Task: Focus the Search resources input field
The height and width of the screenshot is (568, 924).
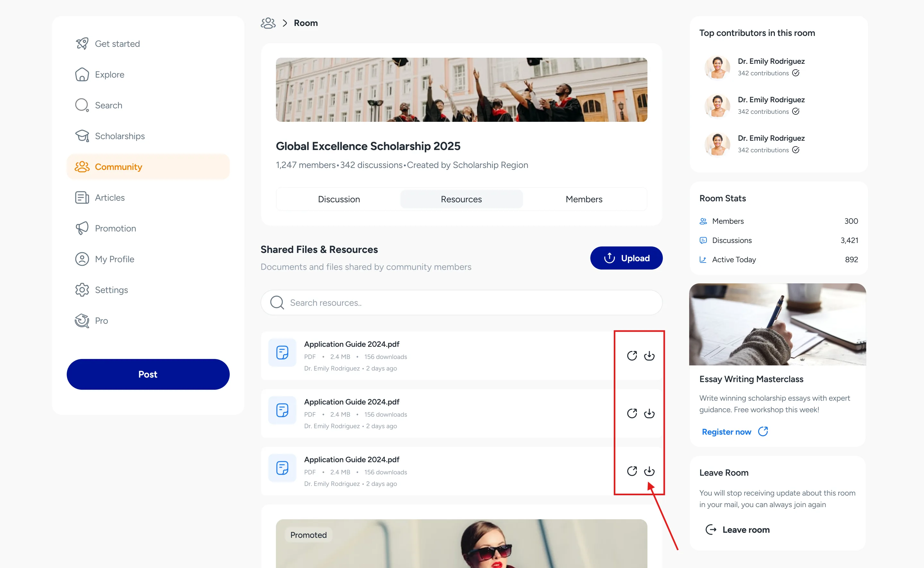Action: coord(461,302)
